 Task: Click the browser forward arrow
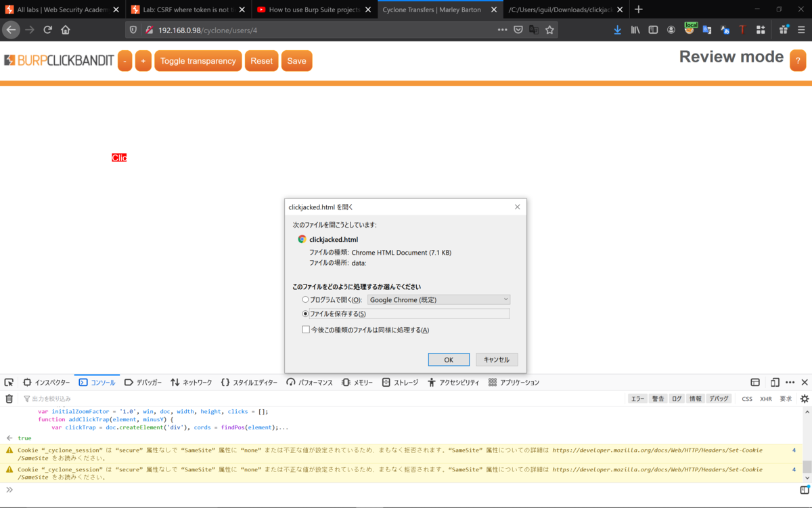click(29, 30)
